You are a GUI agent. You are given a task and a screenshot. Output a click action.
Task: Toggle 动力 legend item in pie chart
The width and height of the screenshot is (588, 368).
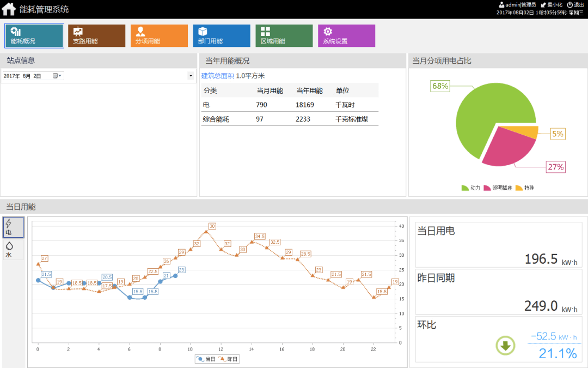(x=471, y=188)
